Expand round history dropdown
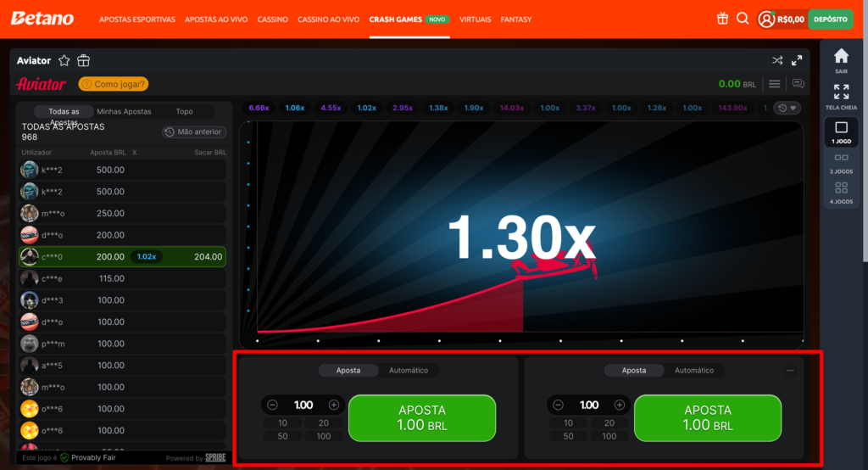Screen dimensions: 868x470 [x=787, y=108]
